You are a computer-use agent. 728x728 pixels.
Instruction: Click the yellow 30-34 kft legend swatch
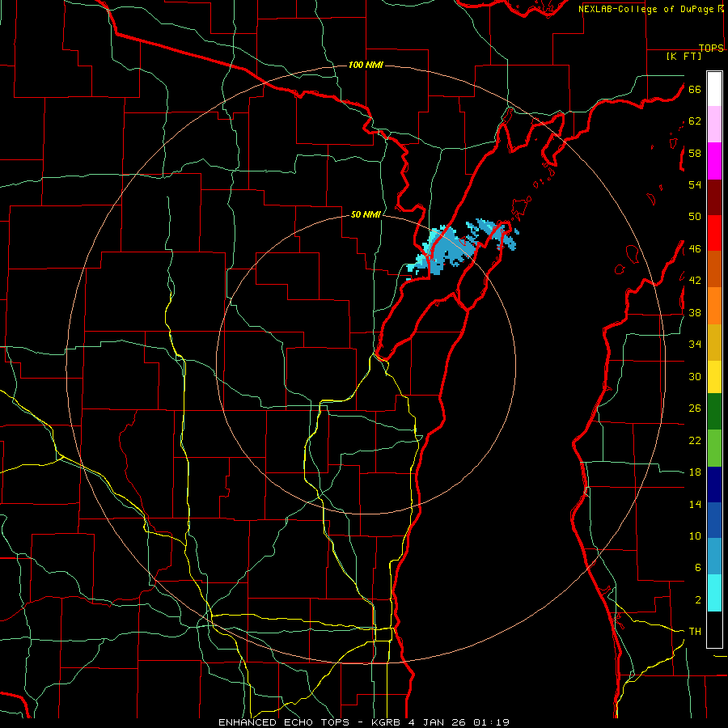pyautogui.click(x=714, y=377)
